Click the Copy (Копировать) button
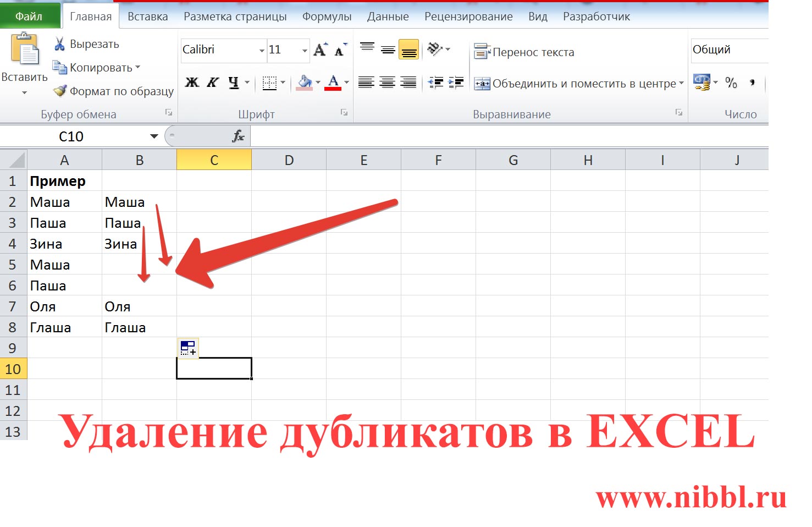The width and height of the screenshot is (812, 527). pyautogui.click(x=96, y=68)
